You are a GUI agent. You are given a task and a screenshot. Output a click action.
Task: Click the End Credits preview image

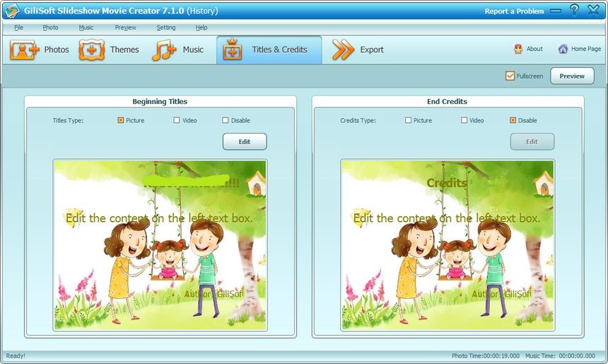(x=448, y=245)
